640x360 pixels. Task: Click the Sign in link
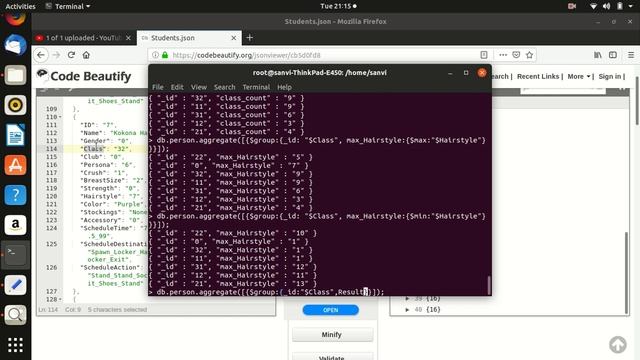[x=610, y=76]
